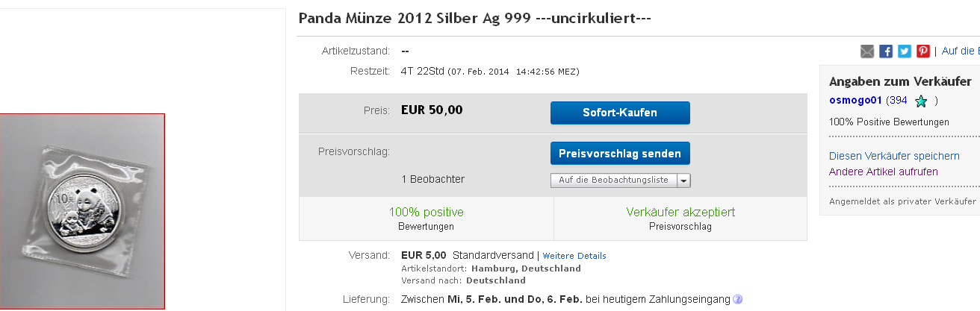
Task: Enlarge the Panda coin thumbnail image
Action: point(82,211)
